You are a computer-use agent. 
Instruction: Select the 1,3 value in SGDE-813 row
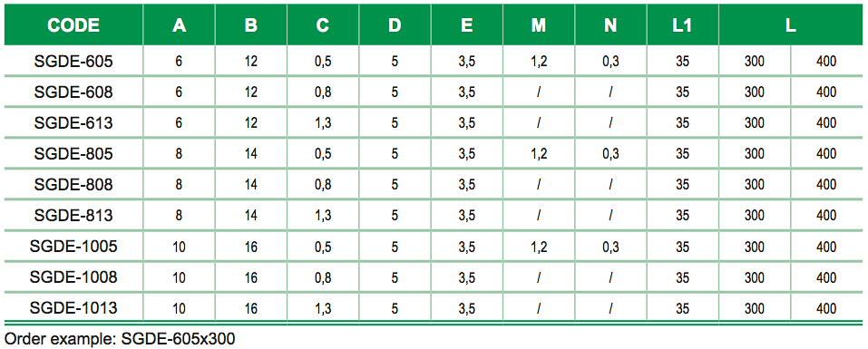point(323,215)
